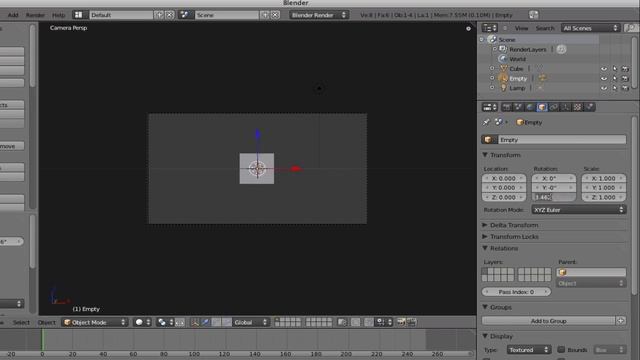This screenshot has height=360, width=640.
Task: Open the 3D viewport Select menu
Action: [x=21, y=322]
